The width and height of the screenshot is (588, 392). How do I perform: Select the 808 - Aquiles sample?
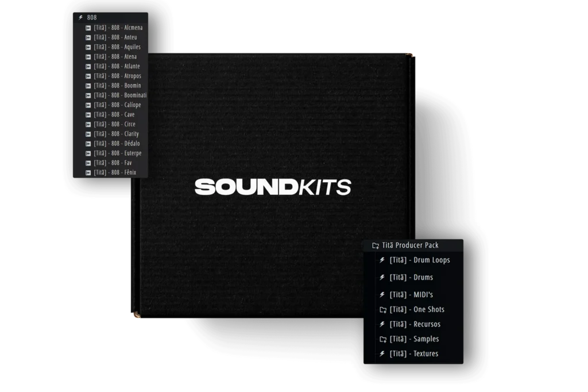[117, 47]
